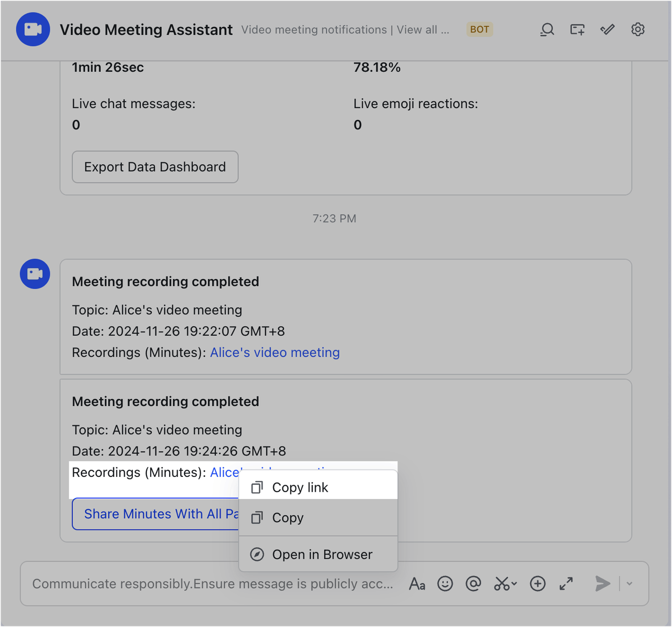Open the search icon in chat header
672x627 pixels.
[547, 30]
